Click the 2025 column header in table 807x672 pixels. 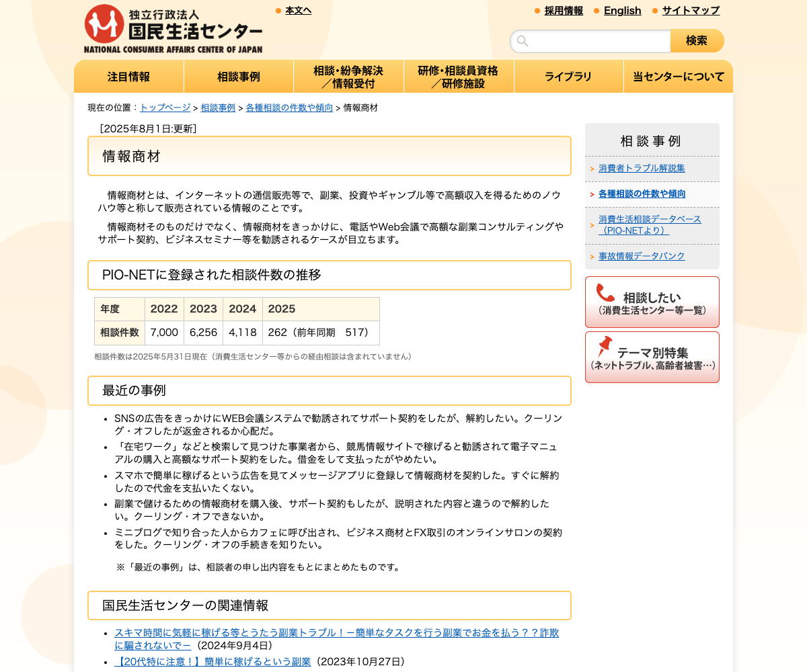(321, 309)
